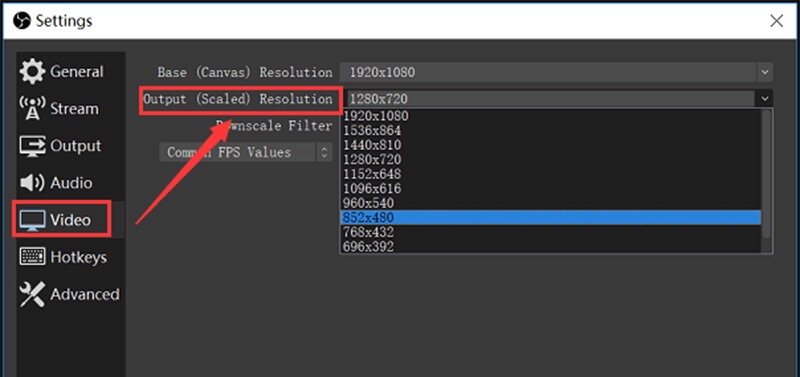Select the Audio speaker icon
The height and width of the screenshot is (377, 800).
(32, 183)
